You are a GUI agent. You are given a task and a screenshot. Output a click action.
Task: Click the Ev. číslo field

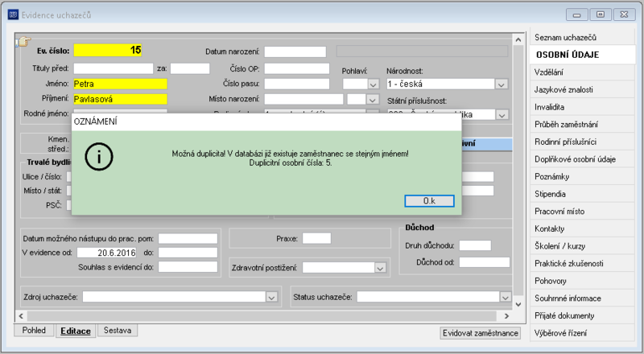pos(108,51)
